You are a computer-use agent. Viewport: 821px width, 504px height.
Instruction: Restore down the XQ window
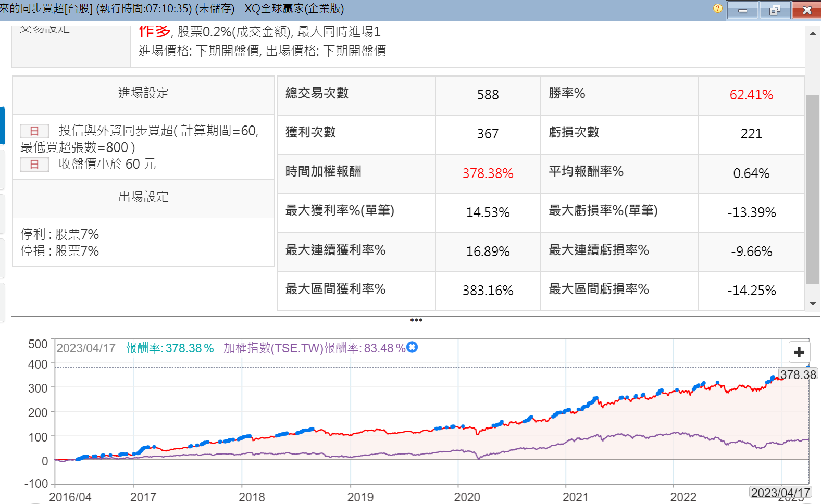point(775,10)
